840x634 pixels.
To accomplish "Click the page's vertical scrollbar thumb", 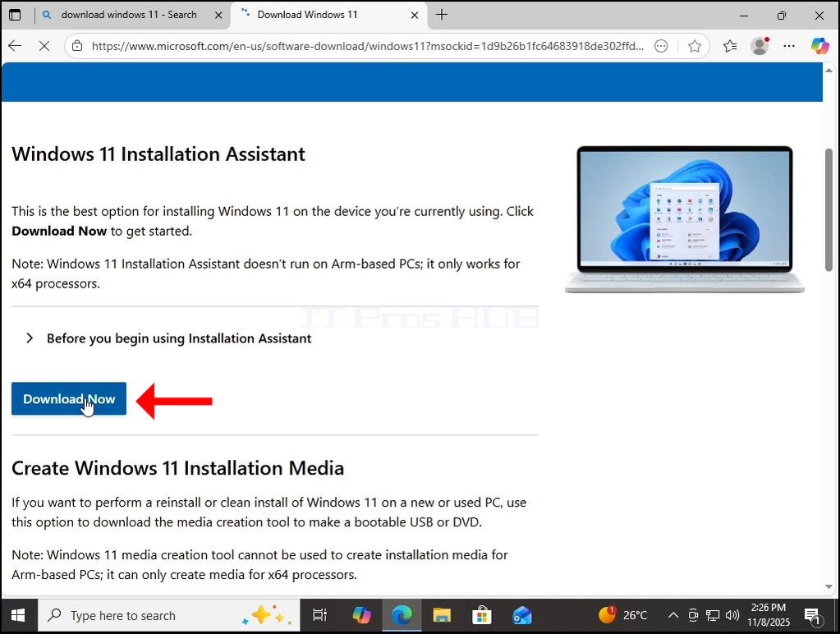I will (x=829, y=209).
